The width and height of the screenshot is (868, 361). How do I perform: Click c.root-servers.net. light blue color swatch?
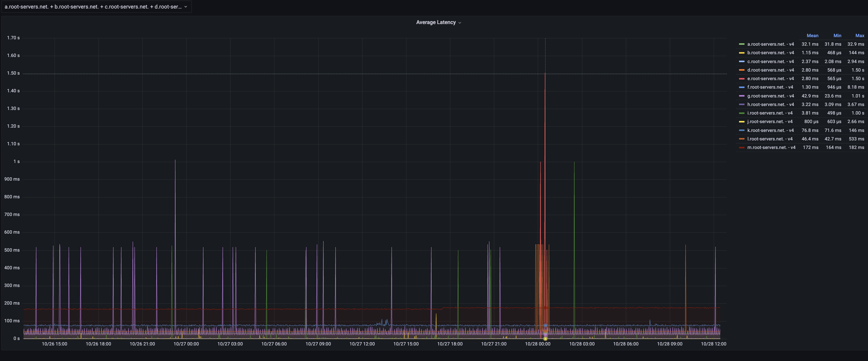point(742,62)
